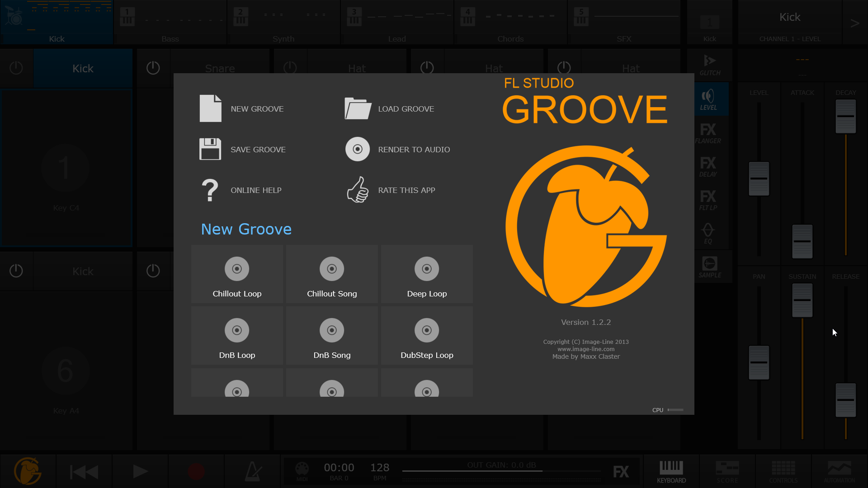The height and width of the screenshot is (488, 868).
Task: Select the Bass channel tab
Action: [x=170, y=22]
